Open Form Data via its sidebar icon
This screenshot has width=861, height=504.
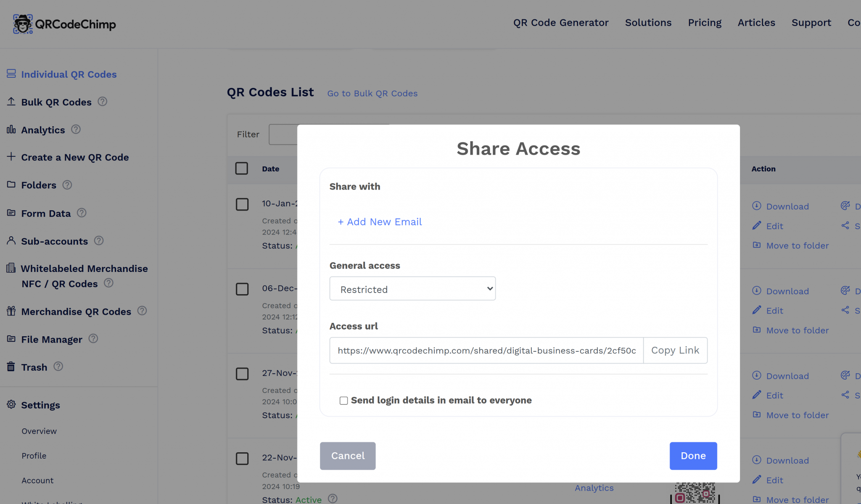point(11,213)
